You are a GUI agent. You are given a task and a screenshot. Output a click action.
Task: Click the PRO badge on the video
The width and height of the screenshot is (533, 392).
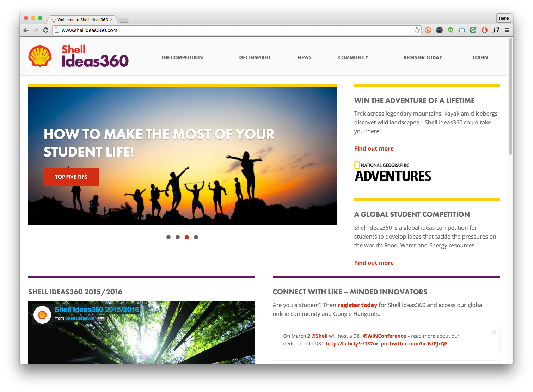tap(101, 318)
